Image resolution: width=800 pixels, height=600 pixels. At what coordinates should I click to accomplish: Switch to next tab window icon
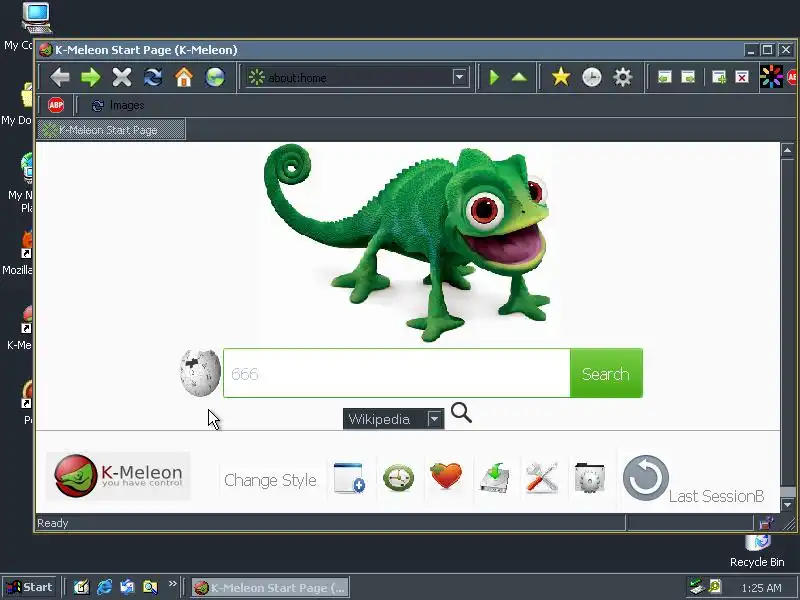(688, 78)
